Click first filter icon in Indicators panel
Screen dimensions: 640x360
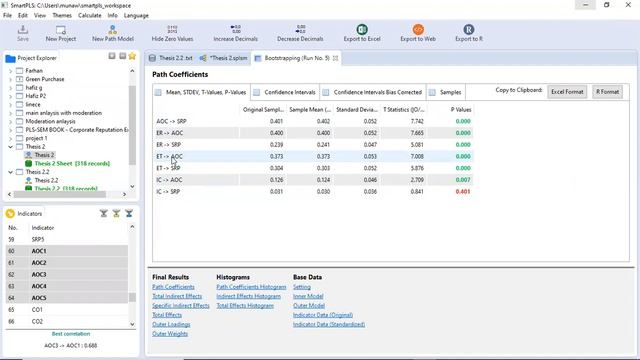tap(104, 213)
